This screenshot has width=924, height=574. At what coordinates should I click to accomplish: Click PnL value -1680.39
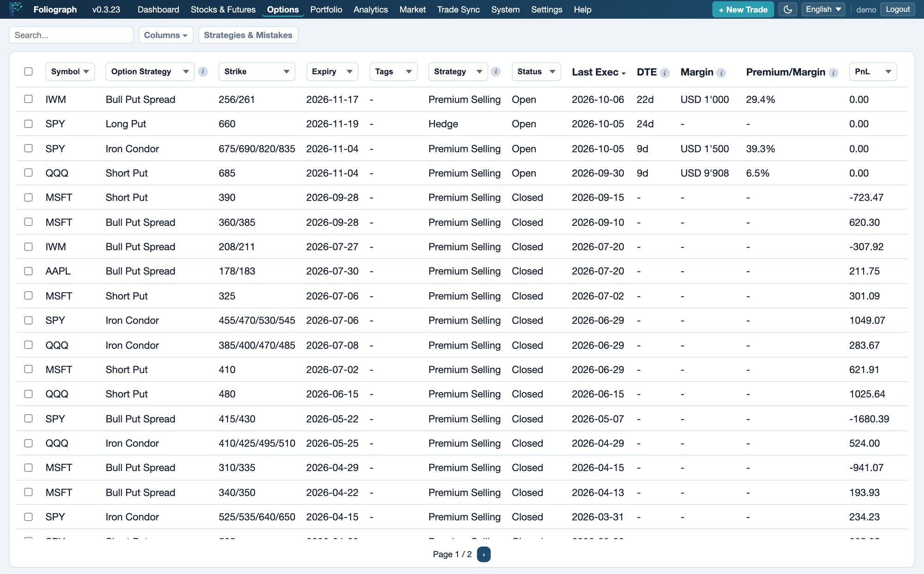coord(869,419)
